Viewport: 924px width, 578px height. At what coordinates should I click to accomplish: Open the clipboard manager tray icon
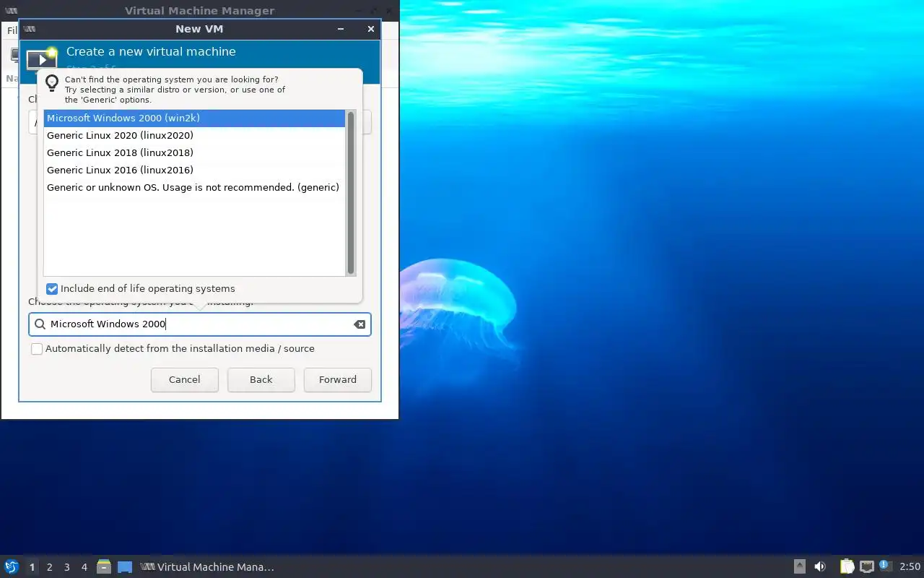(x=847, y=567)
